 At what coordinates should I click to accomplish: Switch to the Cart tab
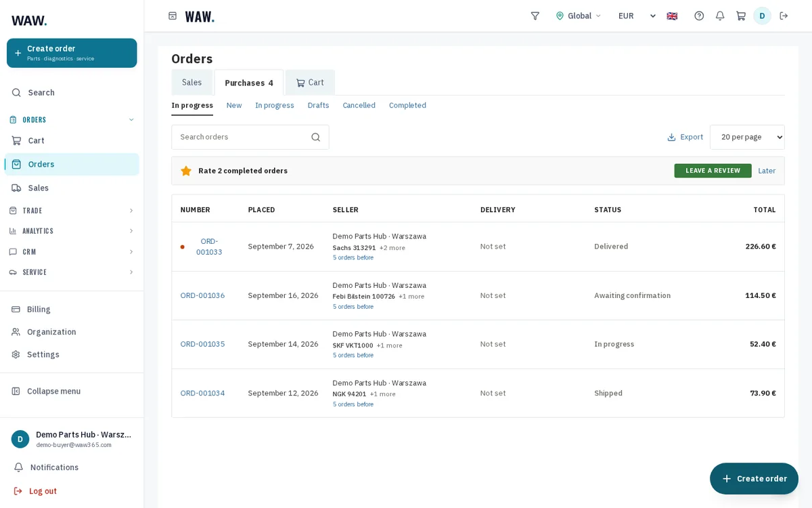tap(310, 82)
